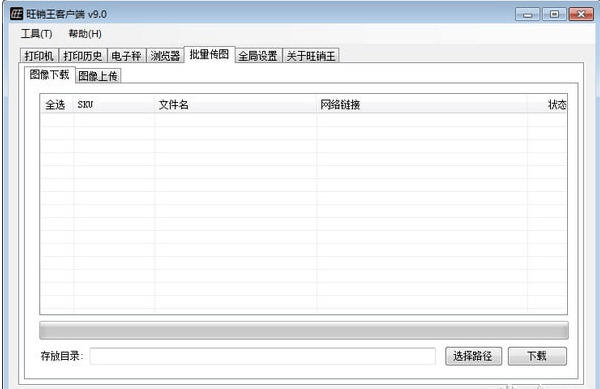Viewport: 600px width, 389px height.
Task: Click the 文件名 column header
Action: 235,104
